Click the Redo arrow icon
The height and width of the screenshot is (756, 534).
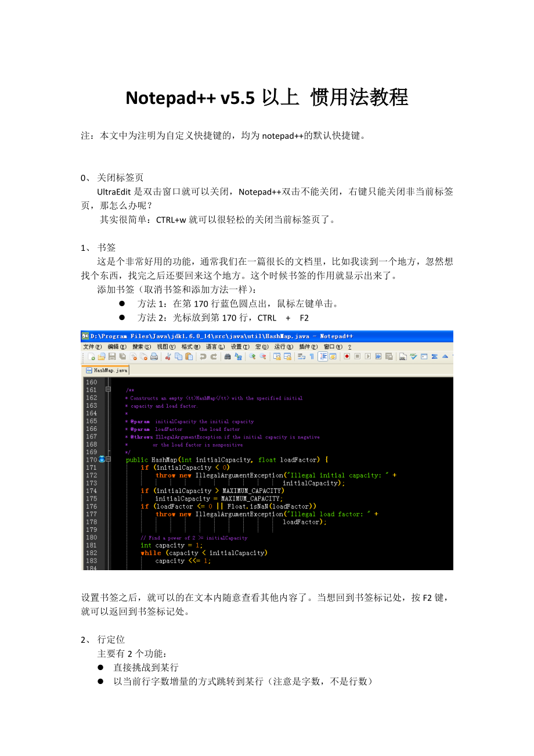pyautogui.click(x=214, y=357)
